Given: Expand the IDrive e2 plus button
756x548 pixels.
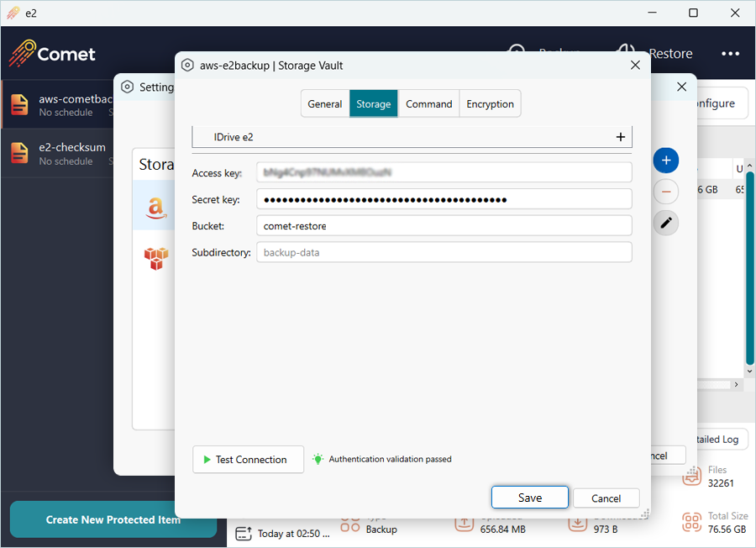Looking at the screenshot, I should point(621,137).
